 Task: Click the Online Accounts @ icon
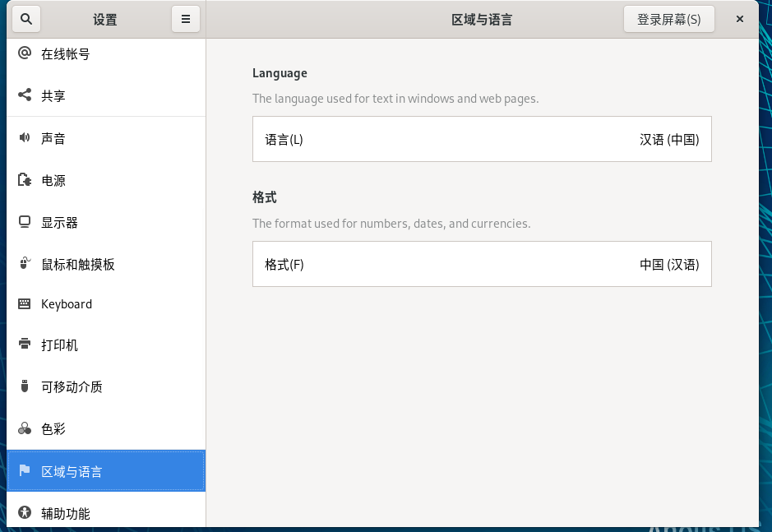pyautogui.click(x=25, y=54)
